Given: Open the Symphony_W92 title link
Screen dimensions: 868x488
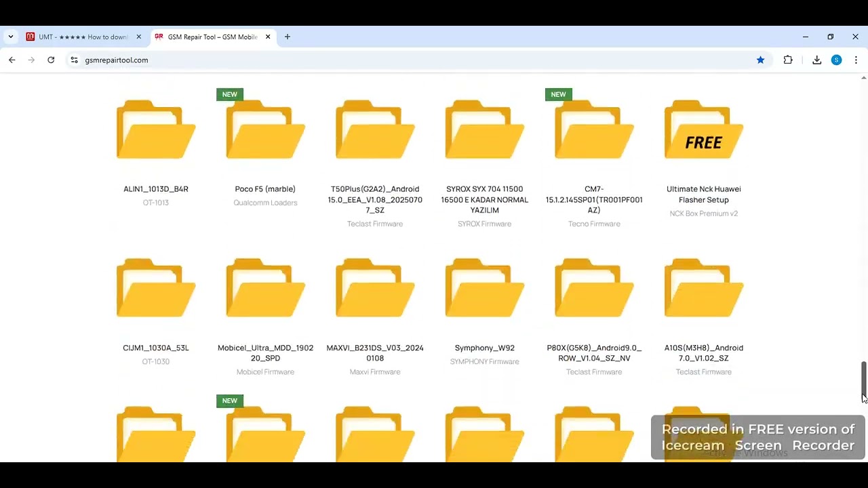Looking at the screenshot, I should [484, 348].
